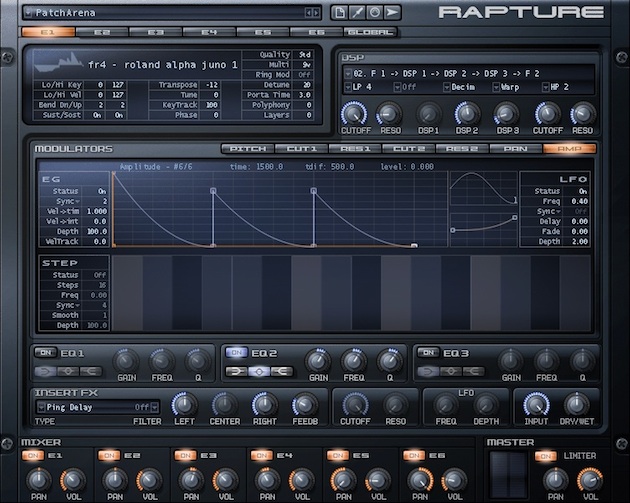630x503 pixels.
Task: Click the wrench-like tool icon in top toolbar
Action: (x=357, y=13)
